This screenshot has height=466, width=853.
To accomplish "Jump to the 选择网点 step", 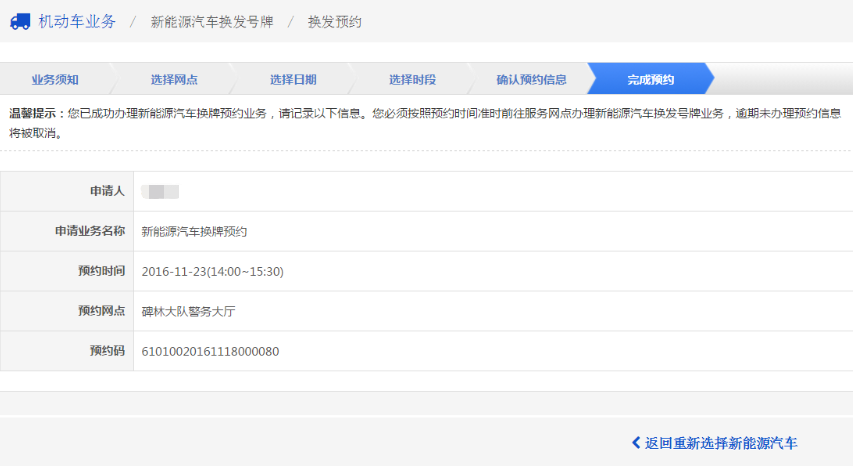I will [174, 79].
